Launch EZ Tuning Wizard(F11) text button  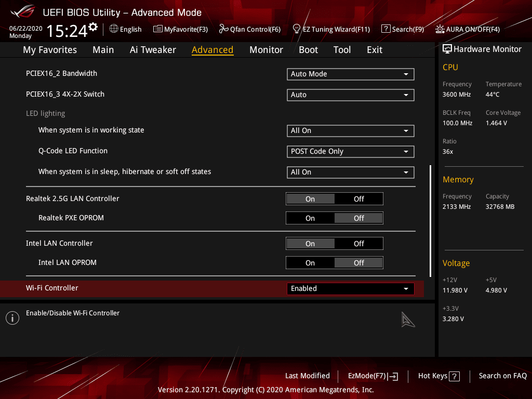pyautogui.click(x=336, y=29)
